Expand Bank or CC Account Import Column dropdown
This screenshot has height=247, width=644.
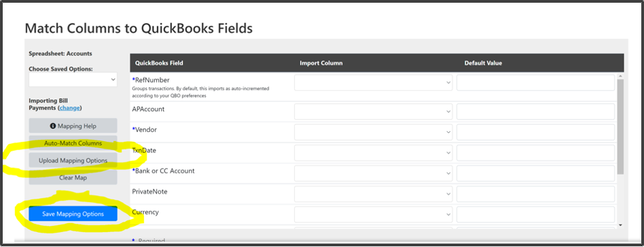pos(373,173)
